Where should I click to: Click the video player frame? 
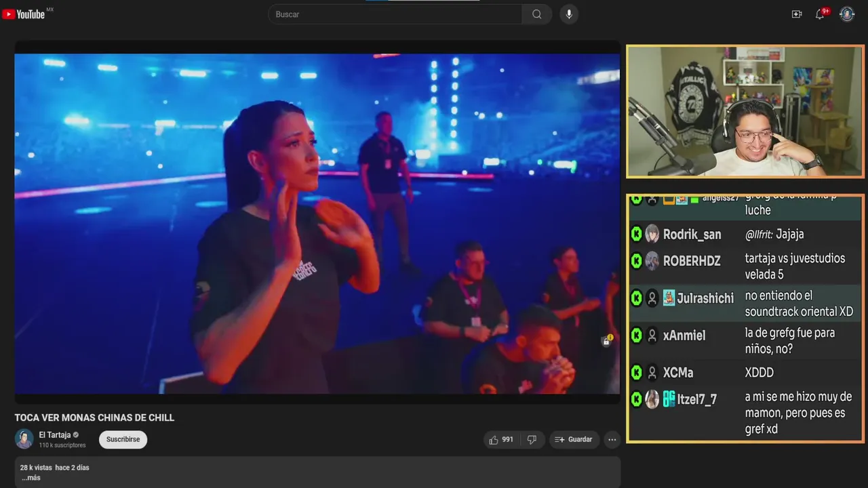point(317,224)
